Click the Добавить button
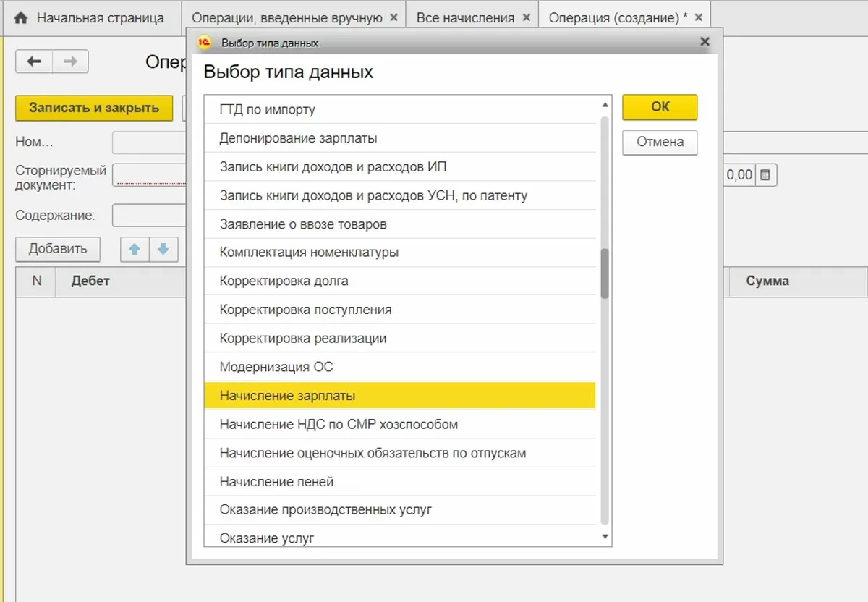This screenshot has height=602, width=868. click(58, 249)
